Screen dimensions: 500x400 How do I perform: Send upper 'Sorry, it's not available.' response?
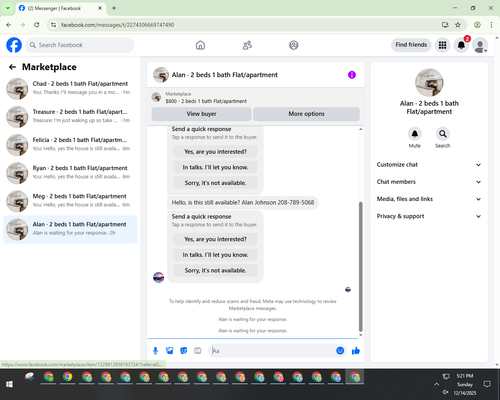tap(215, 183)
